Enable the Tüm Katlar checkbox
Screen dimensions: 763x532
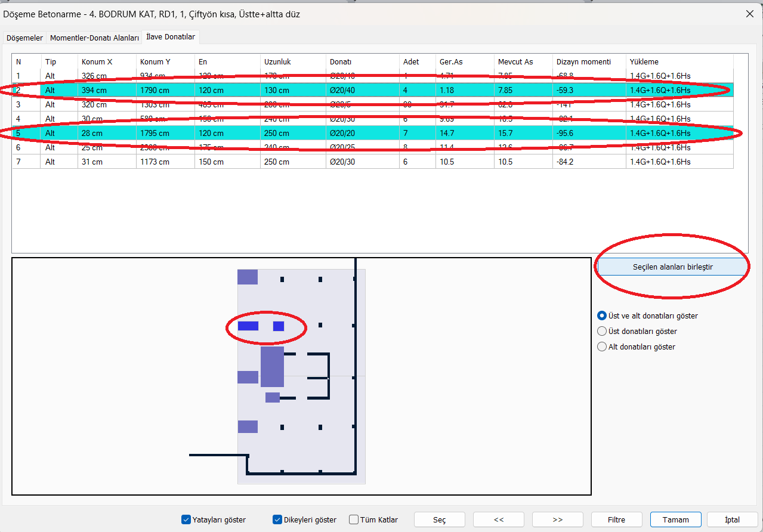coord(354,519)
